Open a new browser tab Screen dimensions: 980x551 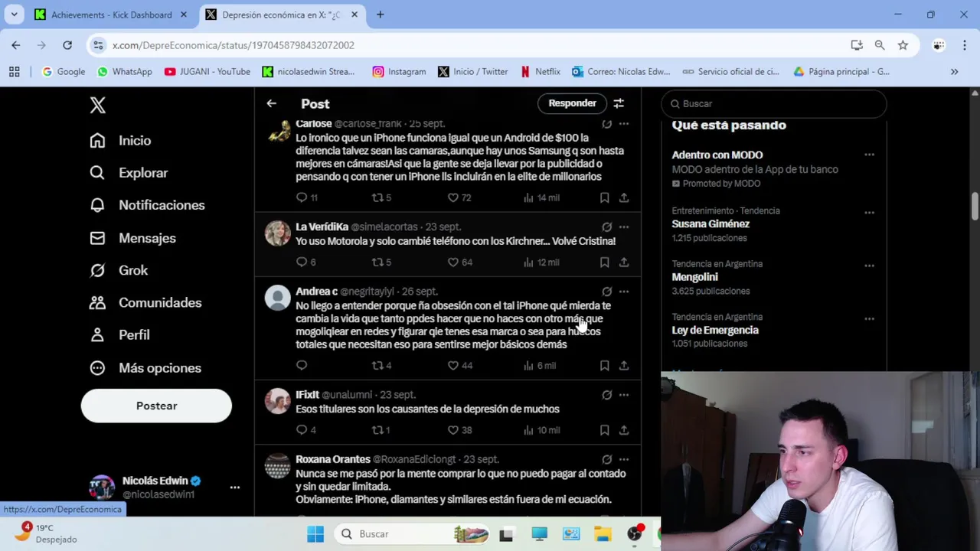[x=380, y=15]
